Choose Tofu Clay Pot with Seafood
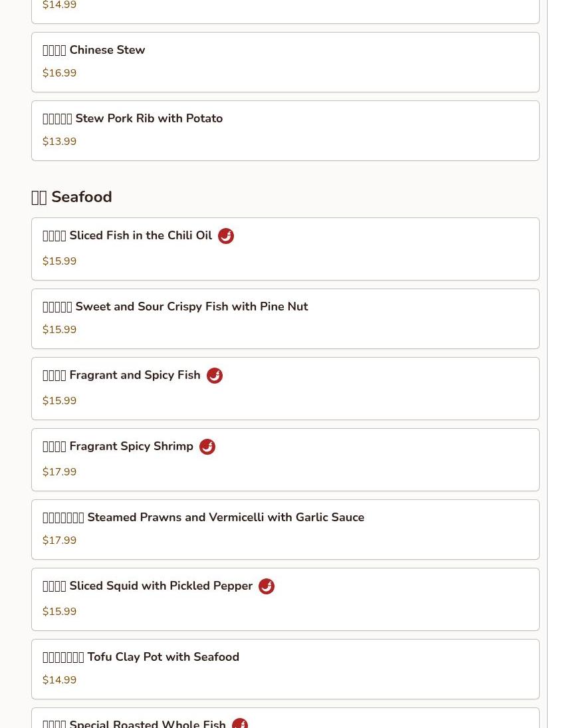561x728 pixels. pyautogui.click(x=141, y=657)
